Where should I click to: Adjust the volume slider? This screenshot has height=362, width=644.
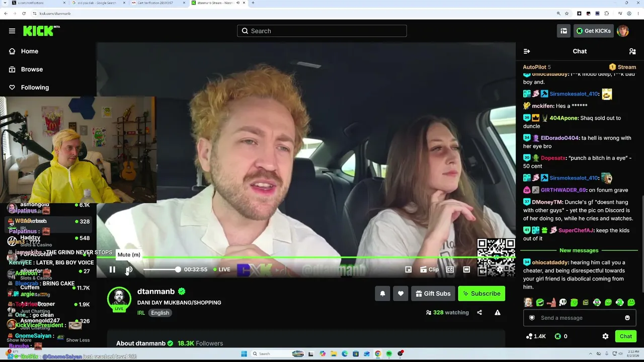pos(161,269)
